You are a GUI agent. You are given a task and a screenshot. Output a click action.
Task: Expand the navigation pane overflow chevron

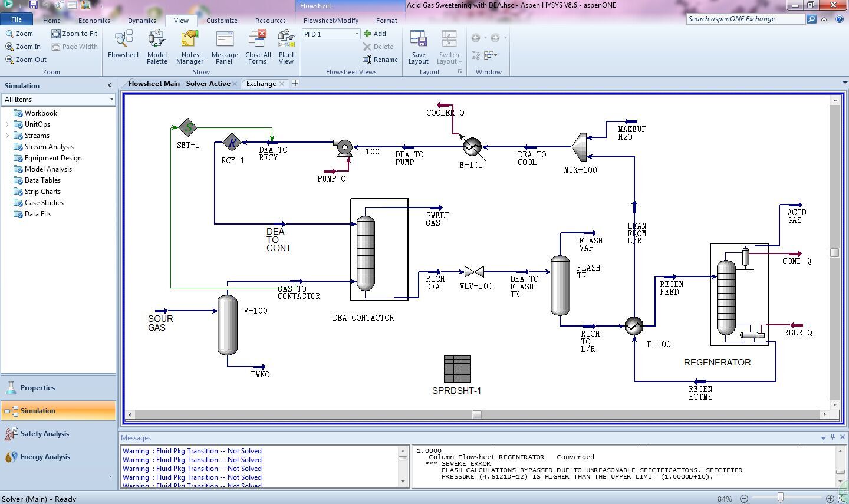click(x=110, y=476)
